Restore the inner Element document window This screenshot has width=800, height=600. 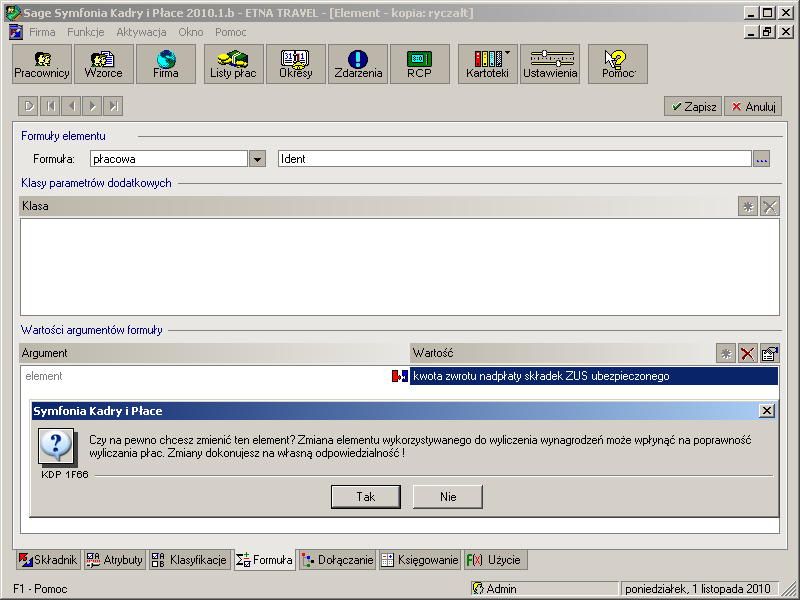(x=767, y=32)
